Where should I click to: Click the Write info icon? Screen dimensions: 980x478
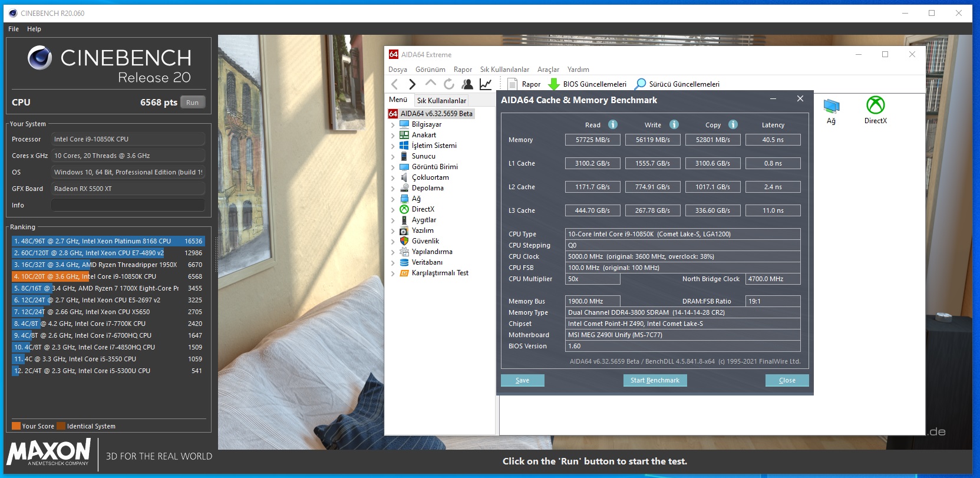tap(674, 124)
